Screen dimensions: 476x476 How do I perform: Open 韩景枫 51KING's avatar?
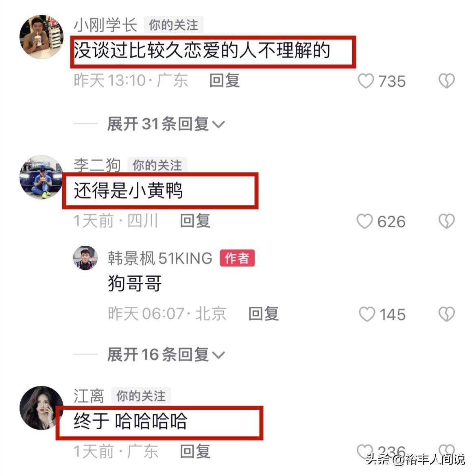85,258
